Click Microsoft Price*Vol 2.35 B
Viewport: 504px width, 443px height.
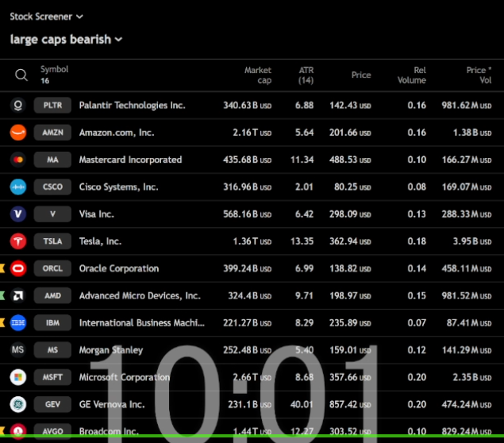472,377
